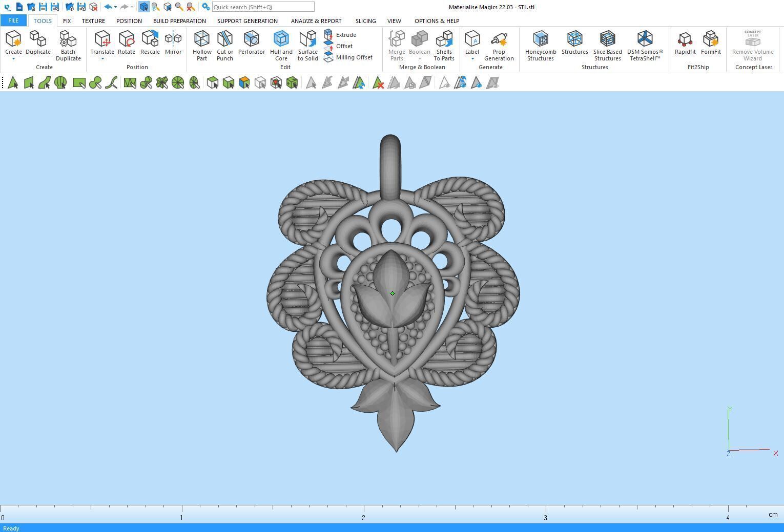Click the Mark Shell tool icon
This screenshot has height=532, width=784.
pos(60,82)
